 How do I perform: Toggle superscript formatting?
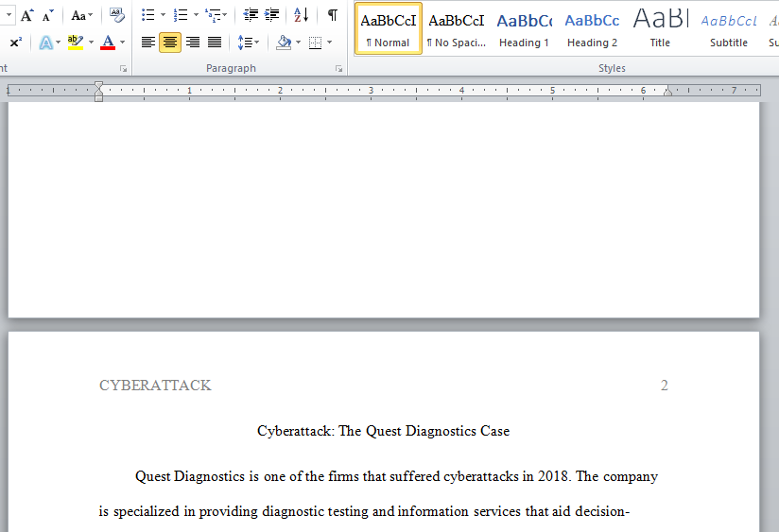point(16,43)
